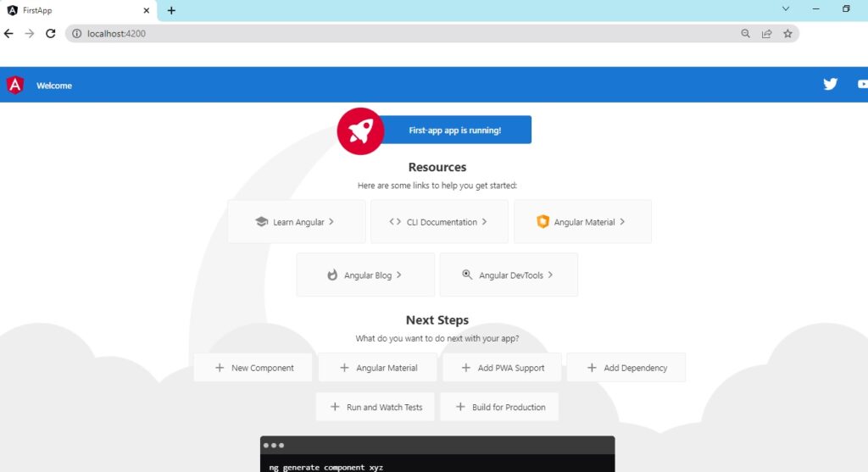The image size is (868, 472).
Task: Click First-app app is running banner
Action: 454,130
